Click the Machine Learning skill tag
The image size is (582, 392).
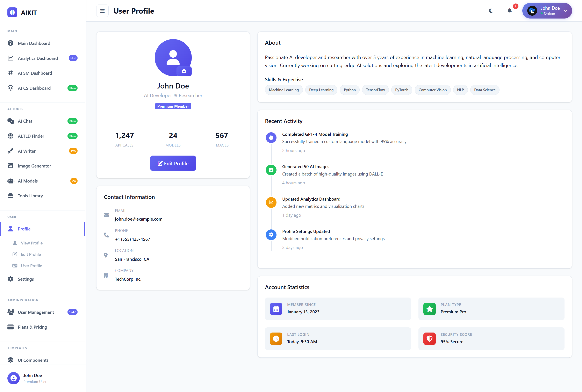coord(284,90)
